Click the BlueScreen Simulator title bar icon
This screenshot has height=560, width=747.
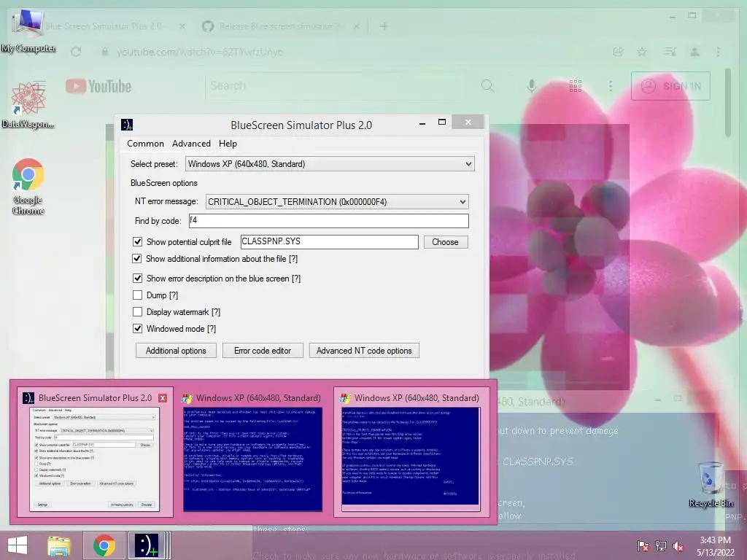pyautogui.click(x=127, y=125)
